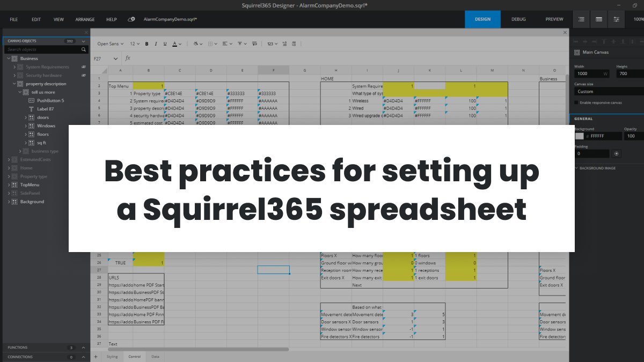Screen dimensions: 644x362
Task: Switch to the DEBUG mode tab
Action: pos(518,19)
